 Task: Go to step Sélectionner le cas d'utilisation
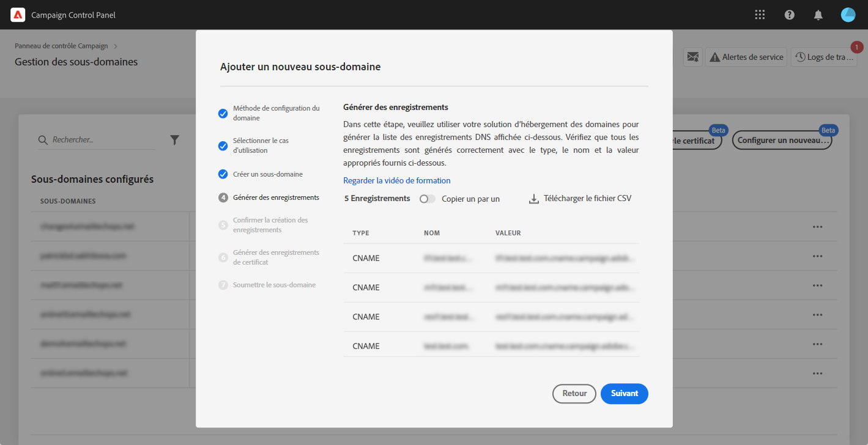[261, 145]
